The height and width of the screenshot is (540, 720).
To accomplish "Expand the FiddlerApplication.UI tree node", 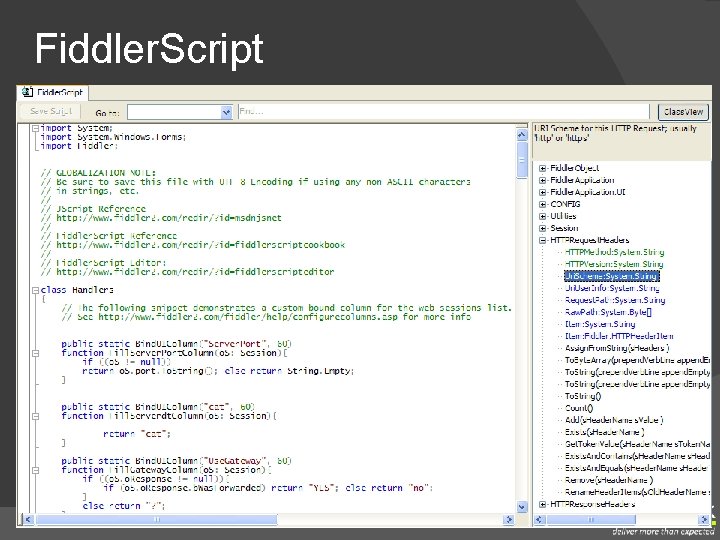I will click(x=542, y=192).
